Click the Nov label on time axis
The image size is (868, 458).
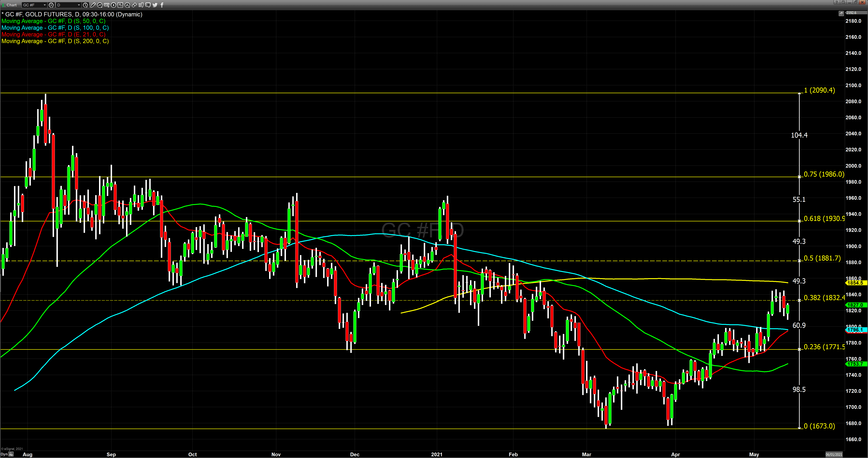point(276,454)
